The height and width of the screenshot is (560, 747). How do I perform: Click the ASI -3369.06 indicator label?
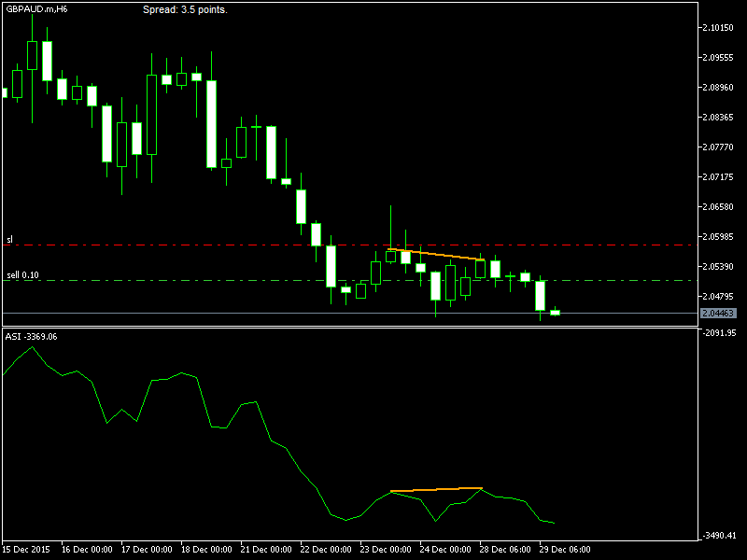pos(31,337)
